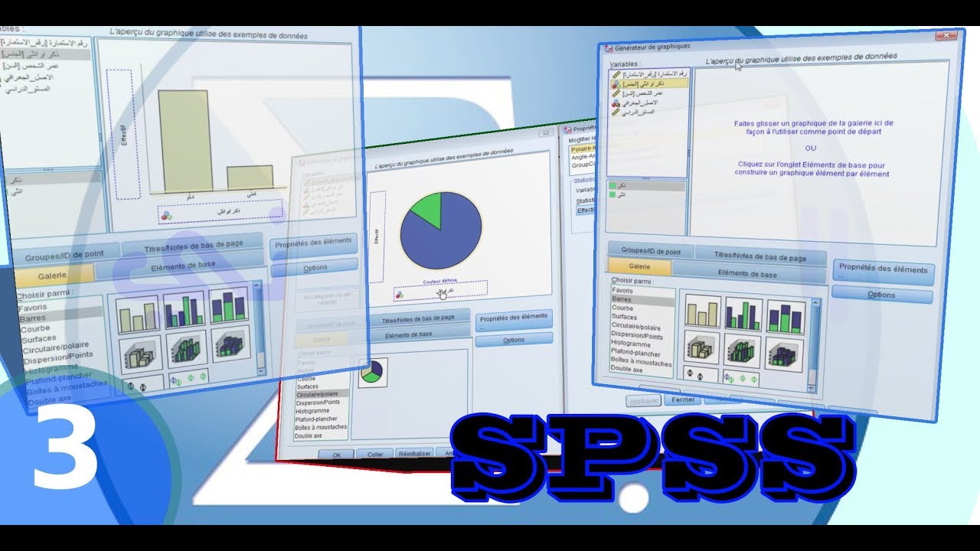Click Coller button in pie-chart window
Screen dimensions: 980x551
pos(375,454)
